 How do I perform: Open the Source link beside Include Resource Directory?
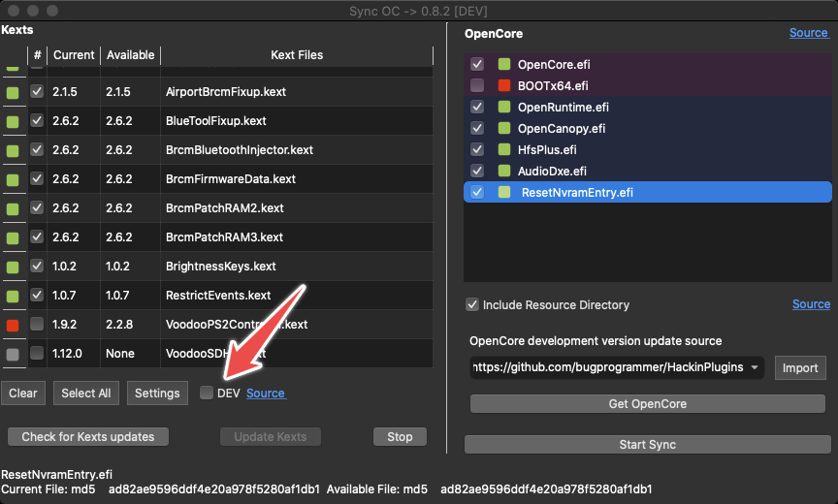pos(811,304)
